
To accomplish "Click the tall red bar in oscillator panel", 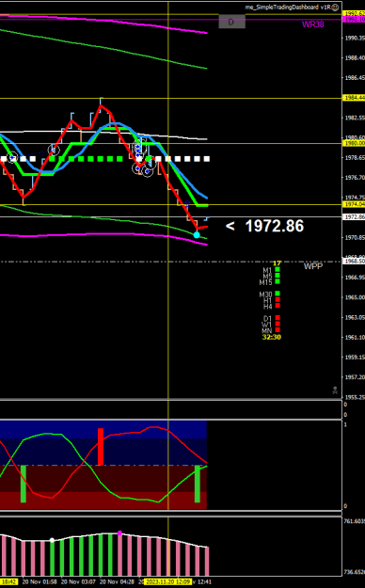I will click(x=100, y=447).
